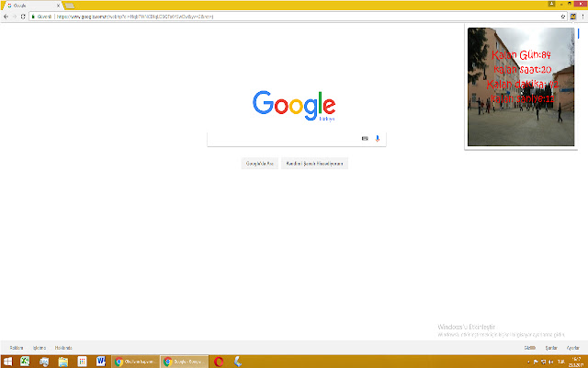Click the browser back arrow
Image resolution: width=588 pixels, height=368 pixels.
coord(6,17)
